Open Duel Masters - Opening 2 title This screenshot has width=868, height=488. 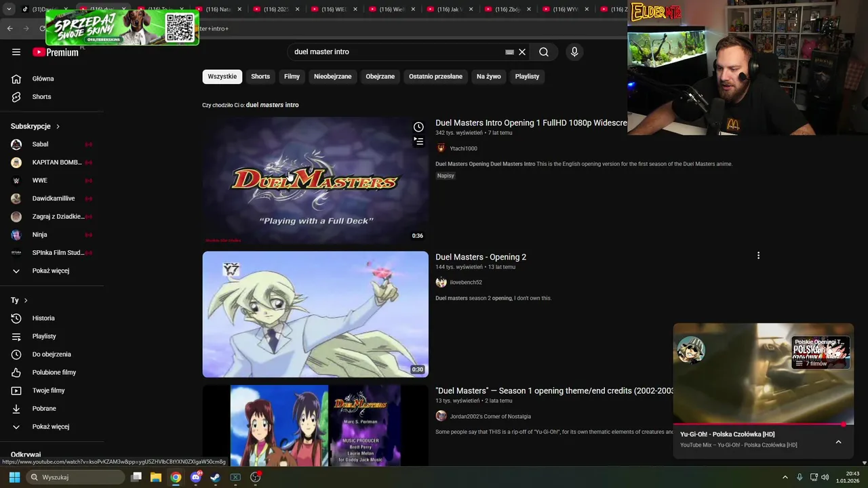tap(481, 257)
